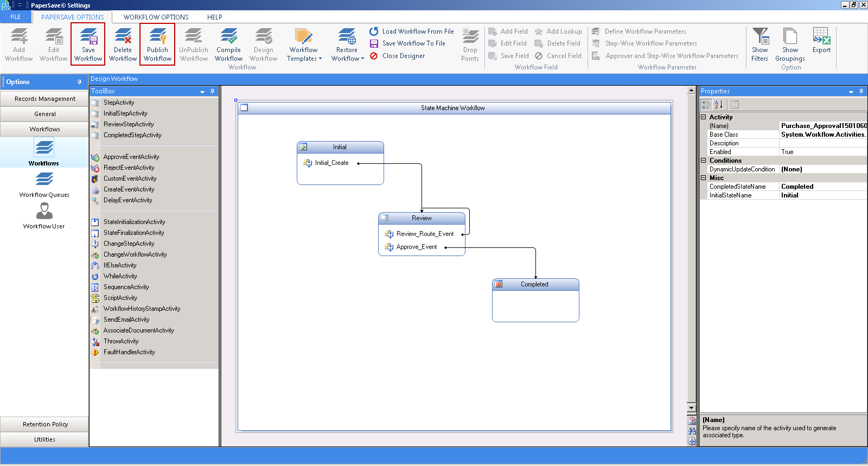
Task: Click the Approve_Event activity in Review state
Action: click(416, 247)
